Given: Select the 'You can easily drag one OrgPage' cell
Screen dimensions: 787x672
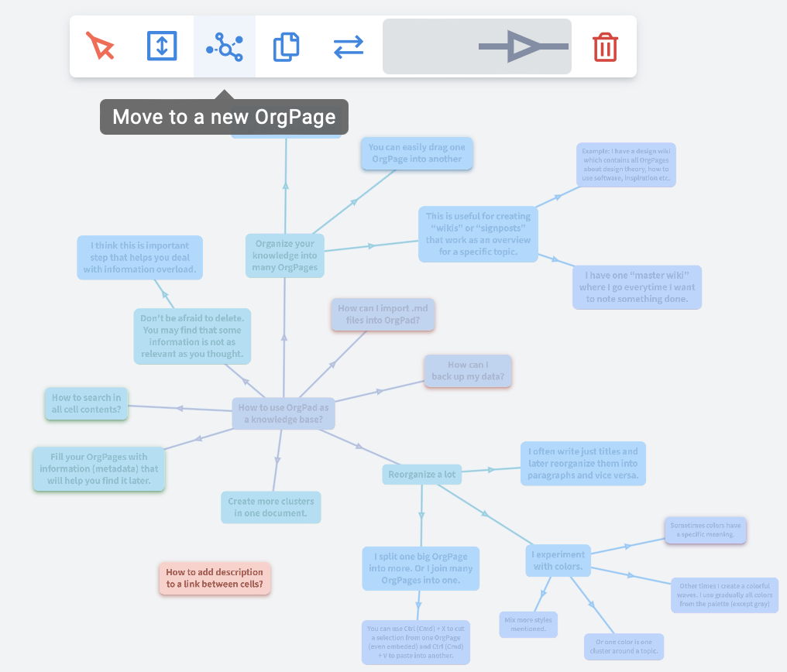Looking at the screenshot, I should pyautogui.click(x=416, y=153).
